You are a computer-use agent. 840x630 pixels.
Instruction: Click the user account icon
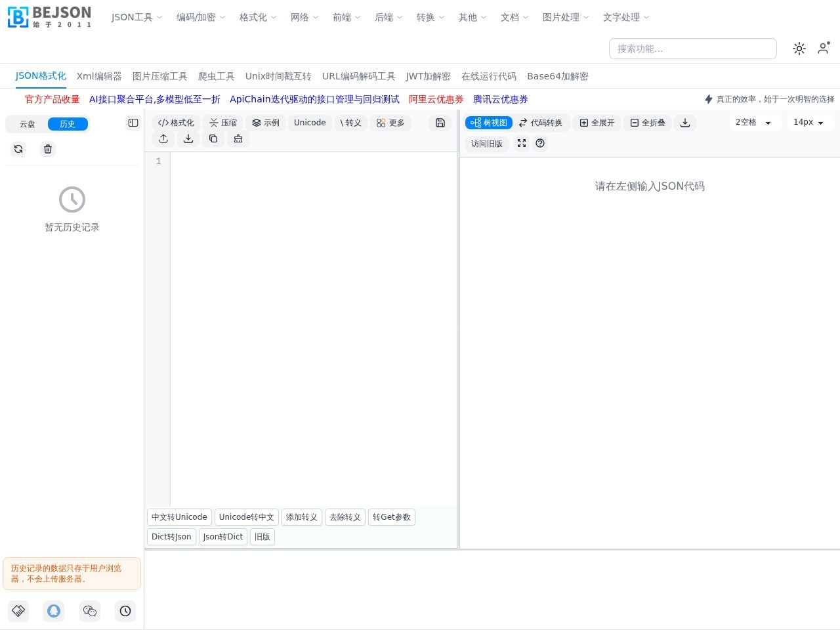click(824, 48)
